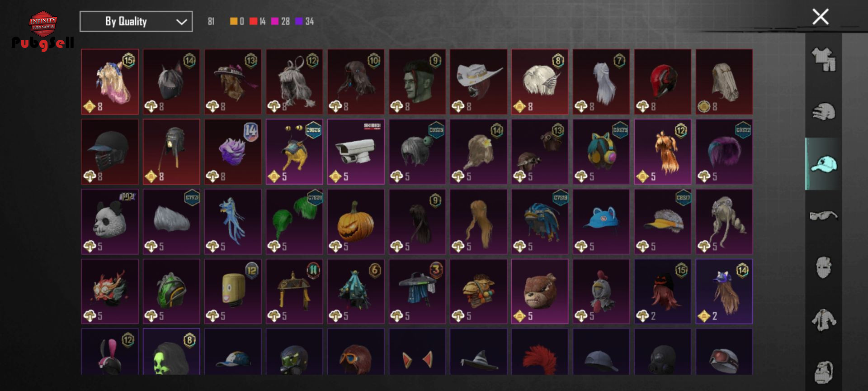Open the glasses category in sidebar
Viewport: 868px width, 391px height.
[823, 215]
